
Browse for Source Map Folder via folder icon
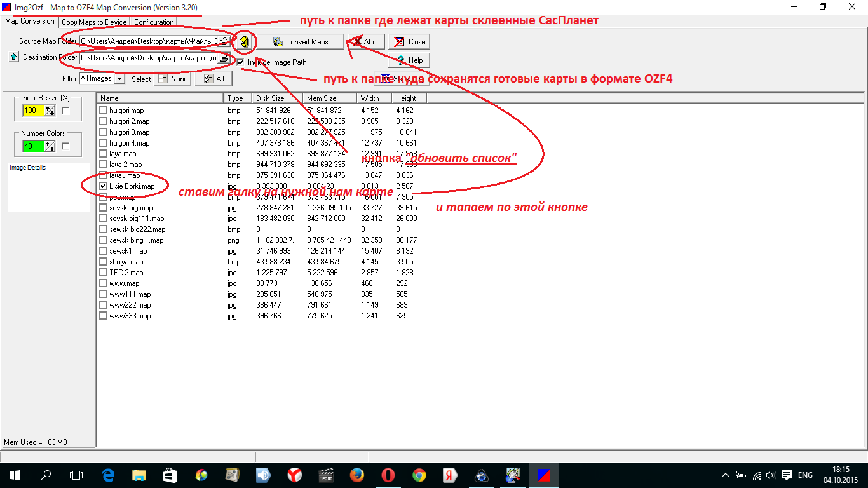tap(224, 41)
